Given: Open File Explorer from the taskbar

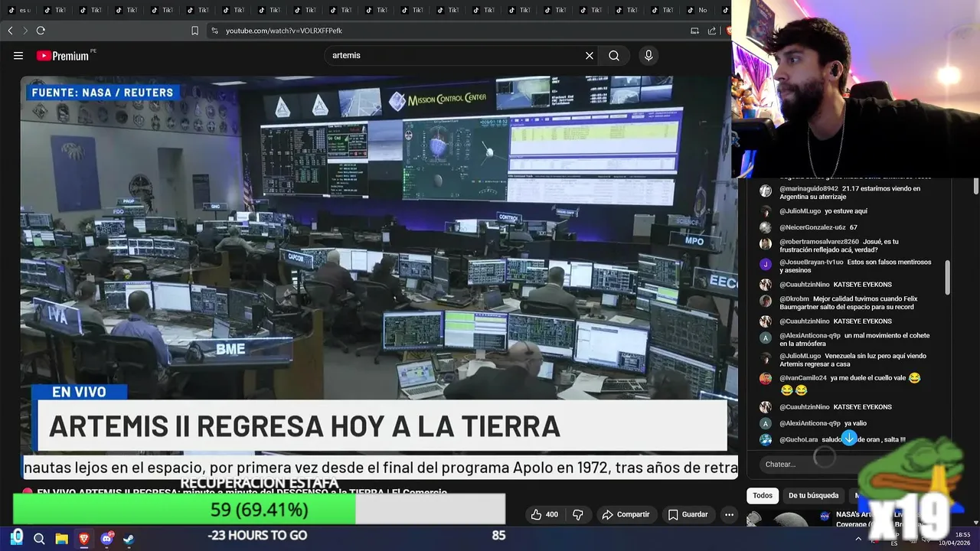Looking at the screenshot, I should pos(61,538).
